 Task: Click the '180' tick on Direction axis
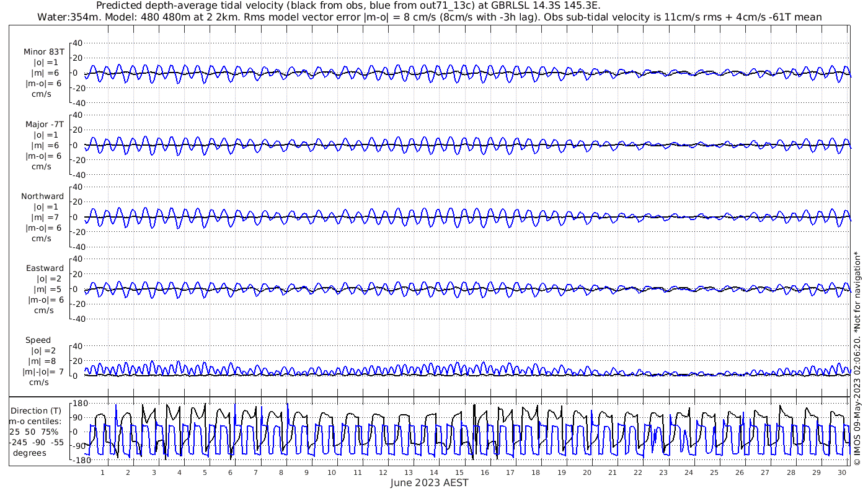[80, 404]
